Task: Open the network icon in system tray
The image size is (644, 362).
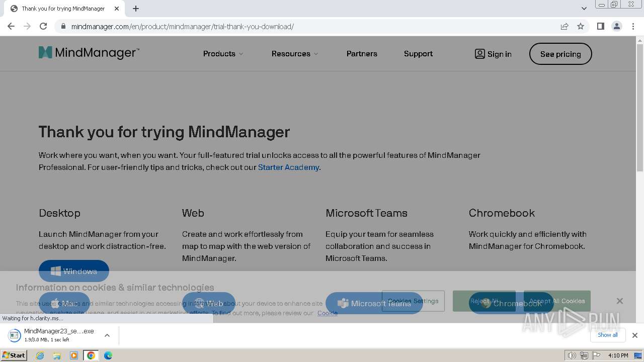Action: 584,355
